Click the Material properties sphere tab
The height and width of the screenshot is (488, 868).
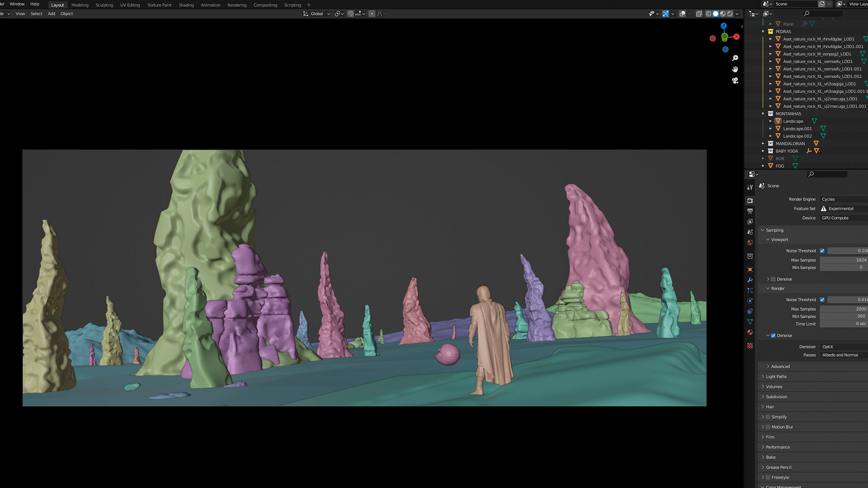point(750,332)
